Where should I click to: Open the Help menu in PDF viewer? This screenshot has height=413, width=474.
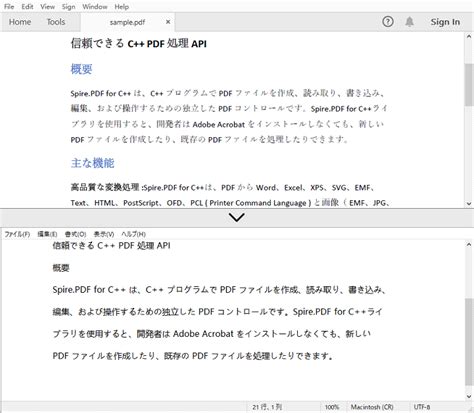122,7
